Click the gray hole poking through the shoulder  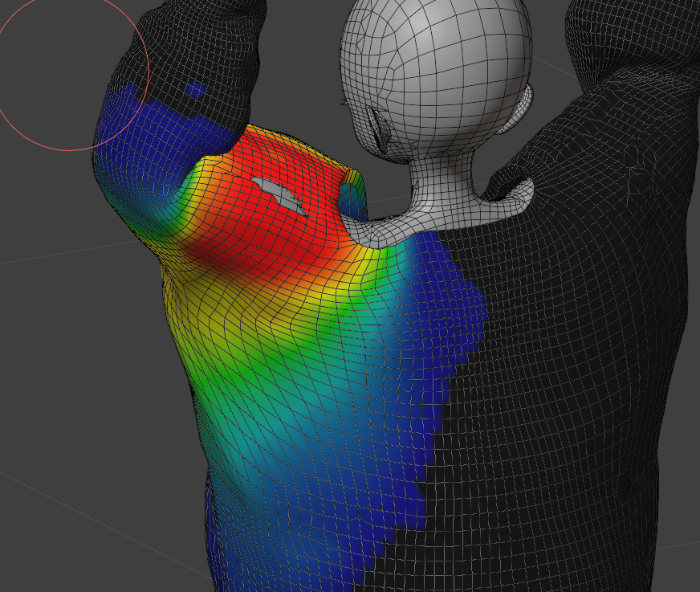pos(279,196)
